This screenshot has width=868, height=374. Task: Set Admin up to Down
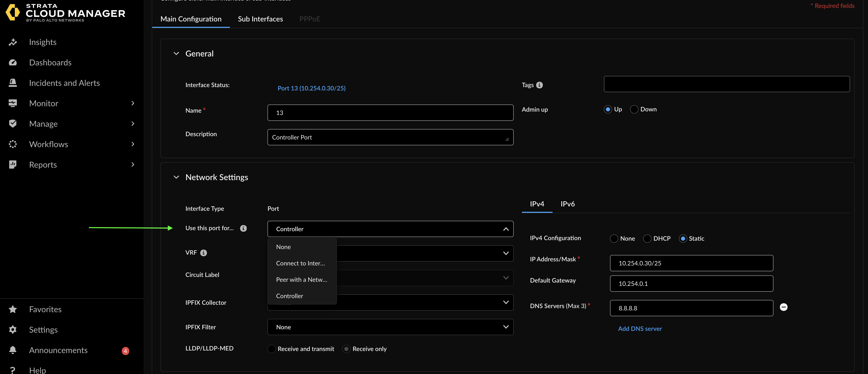point(634,110)
